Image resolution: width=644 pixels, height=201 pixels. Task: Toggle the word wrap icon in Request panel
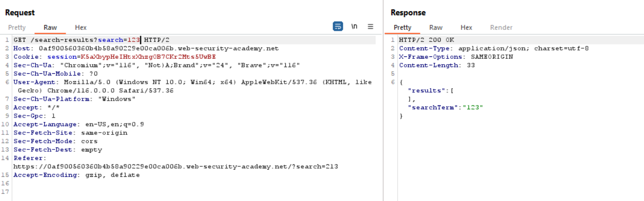click(x=338, y=27)
